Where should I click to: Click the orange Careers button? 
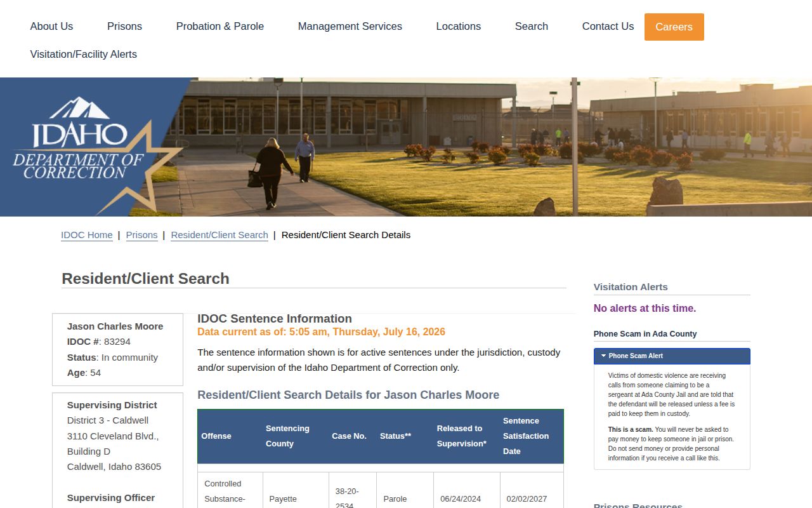[674, 27]
